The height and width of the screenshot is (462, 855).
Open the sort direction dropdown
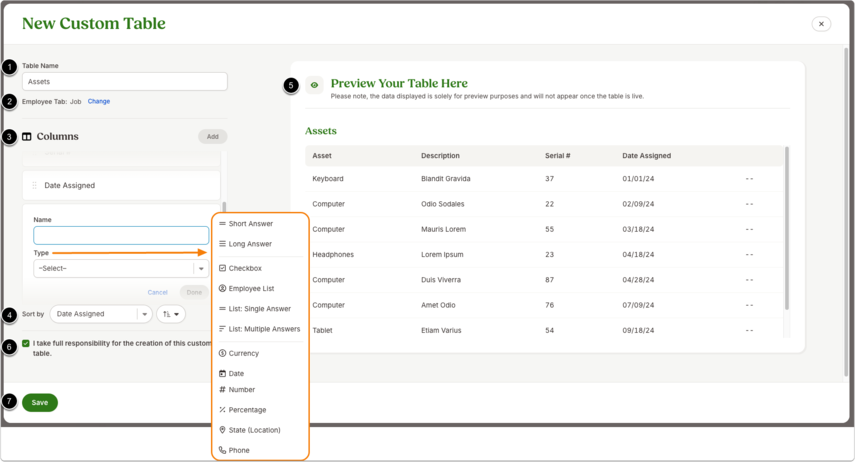[171, 314]
